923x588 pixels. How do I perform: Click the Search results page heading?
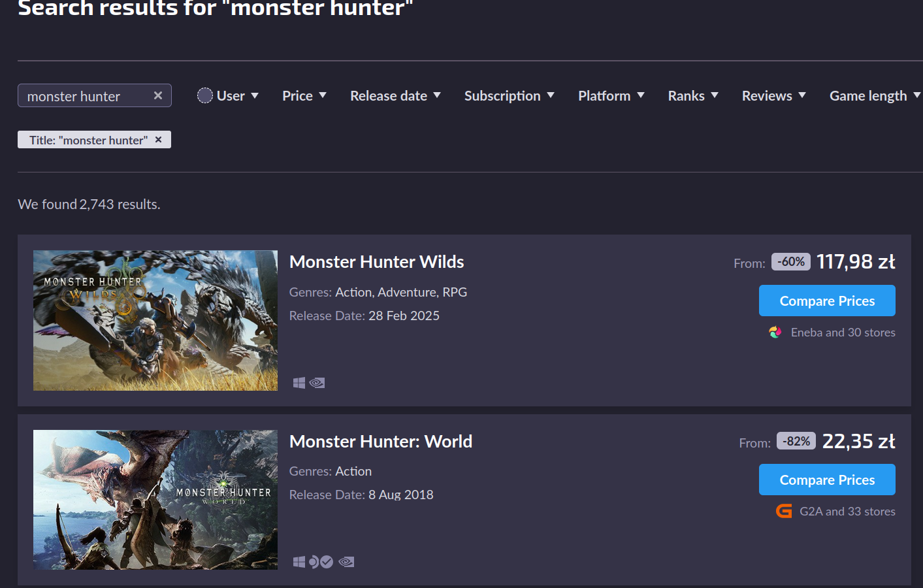(x=216, y=8)
